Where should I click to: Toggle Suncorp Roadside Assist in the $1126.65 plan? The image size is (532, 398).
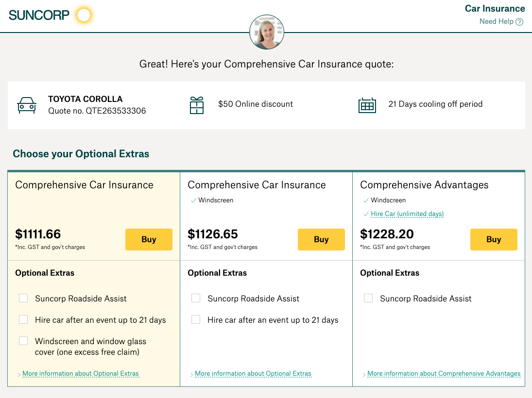coord(196,298)
